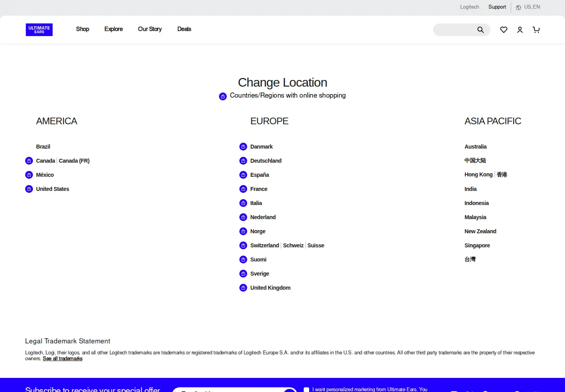Select Australia location
This screenshot has width=565, height=392.
pos(476,147)
